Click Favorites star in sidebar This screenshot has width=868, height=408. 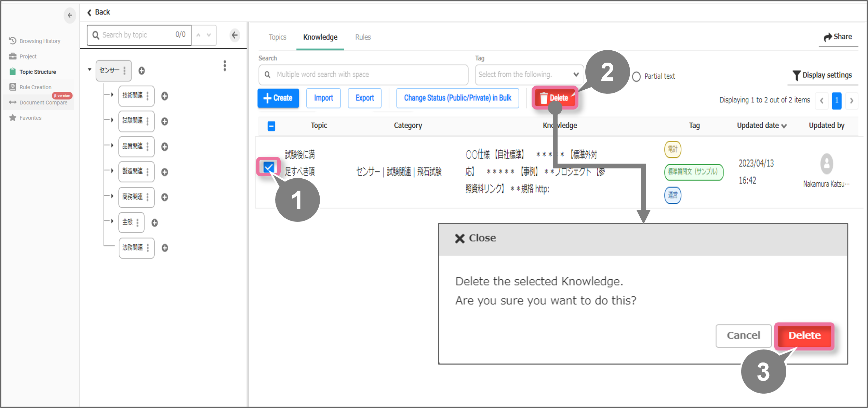coord(13,118)
